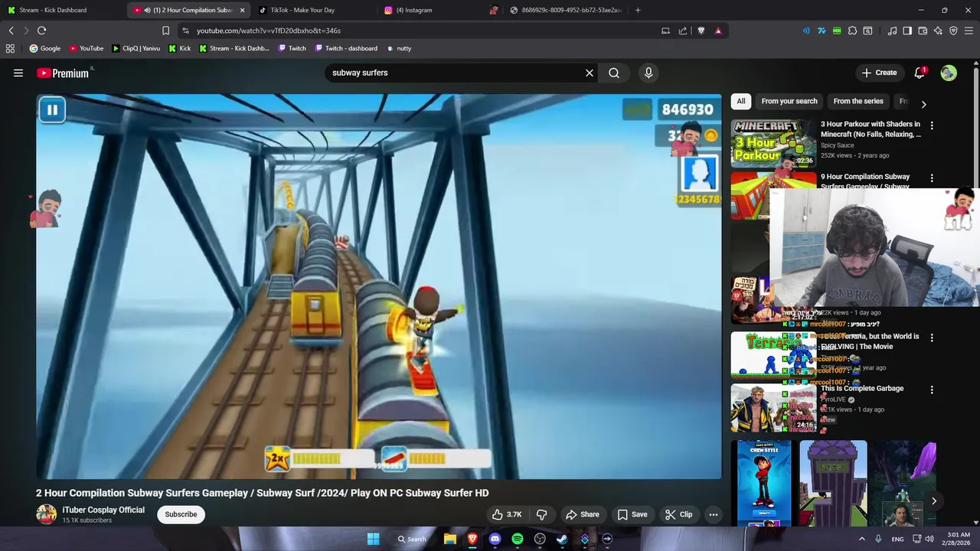
Task: Open options for This Is Complete Garbage video
Action: 932,390
